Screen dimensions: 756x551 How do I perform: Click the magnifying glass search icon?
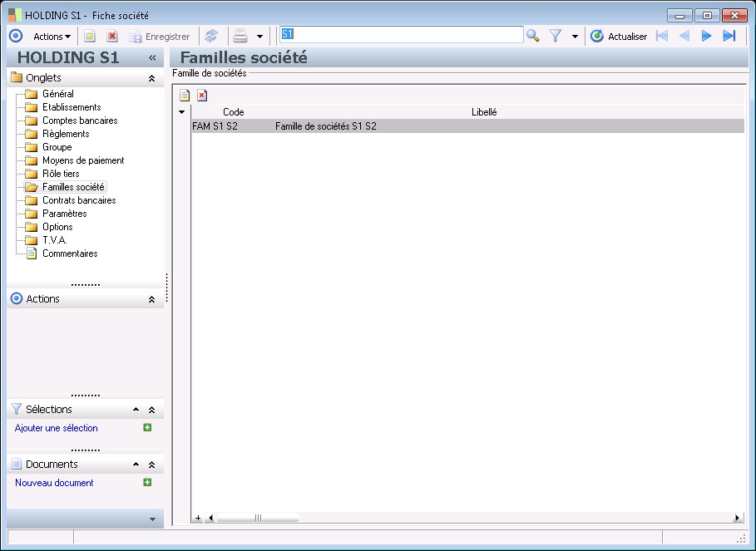point(533,36)
